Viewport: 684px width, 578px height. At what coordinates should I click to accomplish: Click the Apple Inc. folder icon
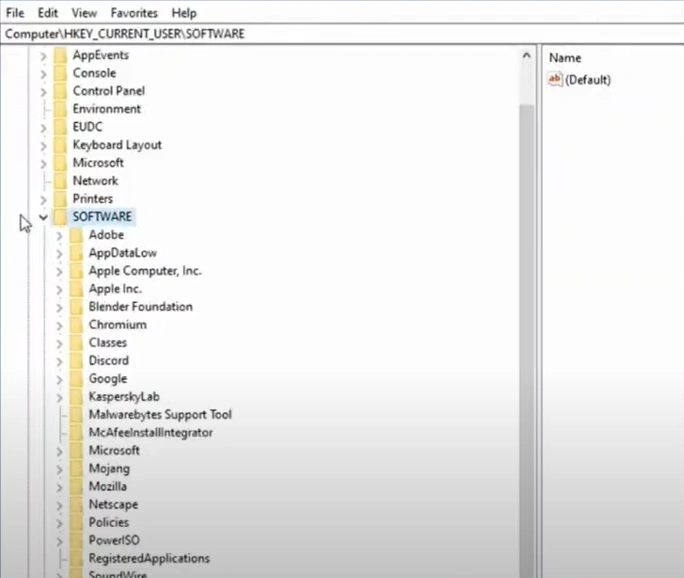click(x=76, y=289)
